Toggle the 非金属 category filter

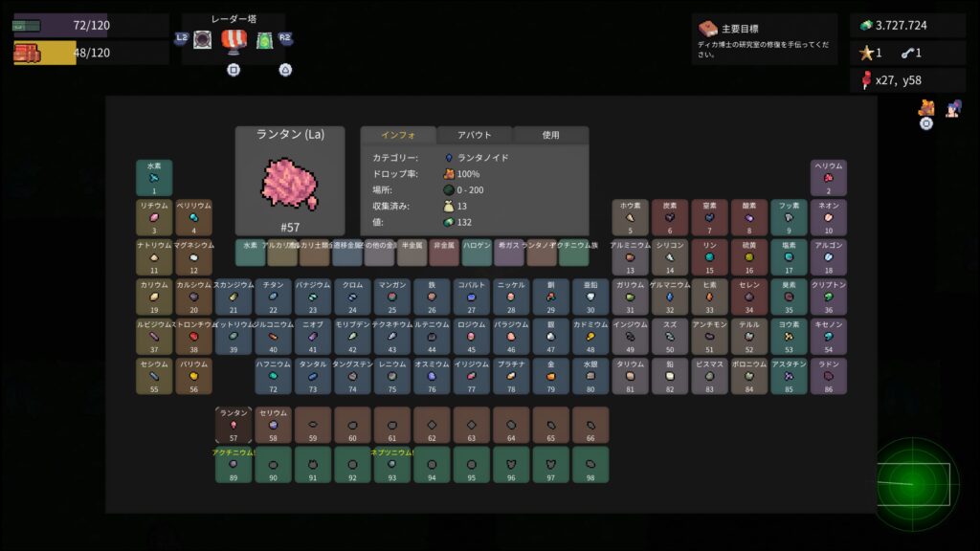pyautogui.click(x=444, y=253)
